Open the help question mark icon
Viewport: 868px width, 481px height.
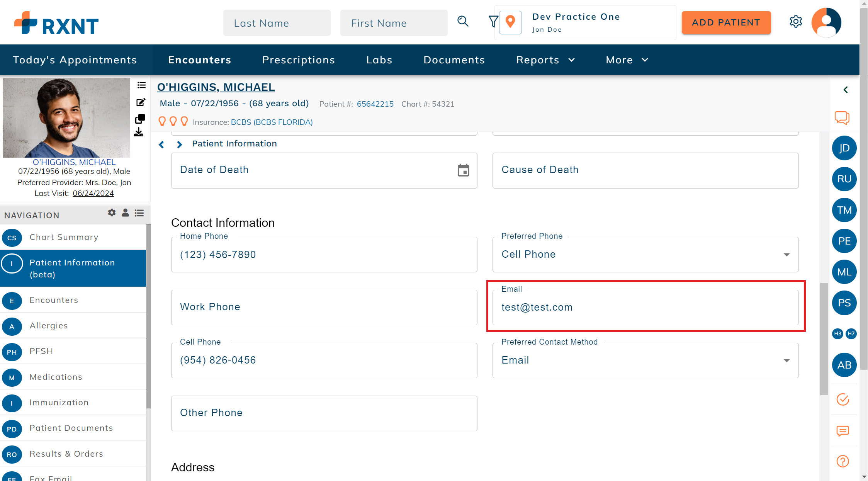click(x=843, y=461)
